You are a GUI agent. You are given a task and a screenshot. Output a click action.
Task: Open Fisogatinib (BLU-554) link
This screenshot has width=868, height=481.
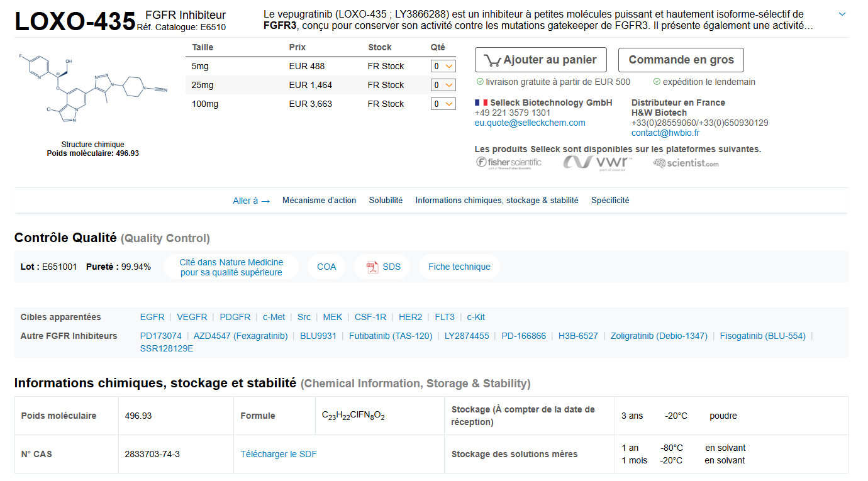[763, 336]
